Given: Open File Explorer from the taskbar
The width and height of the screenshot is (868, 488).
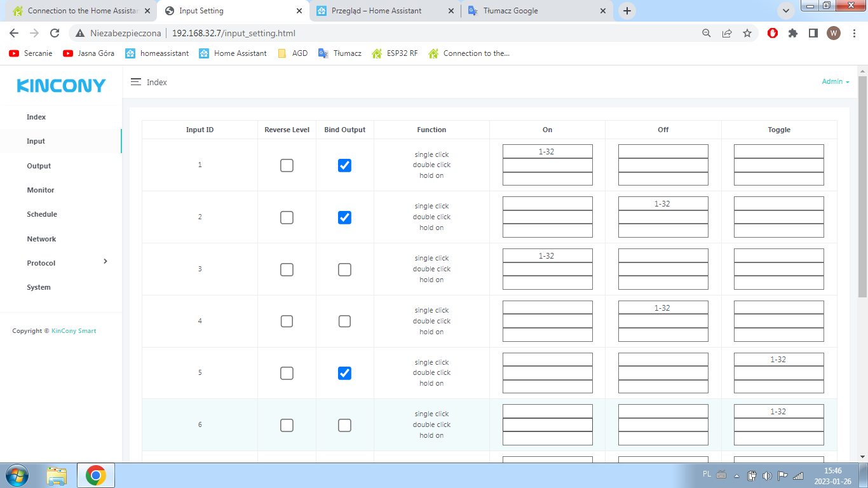Looking at the screenshot, I should (57, 475).
